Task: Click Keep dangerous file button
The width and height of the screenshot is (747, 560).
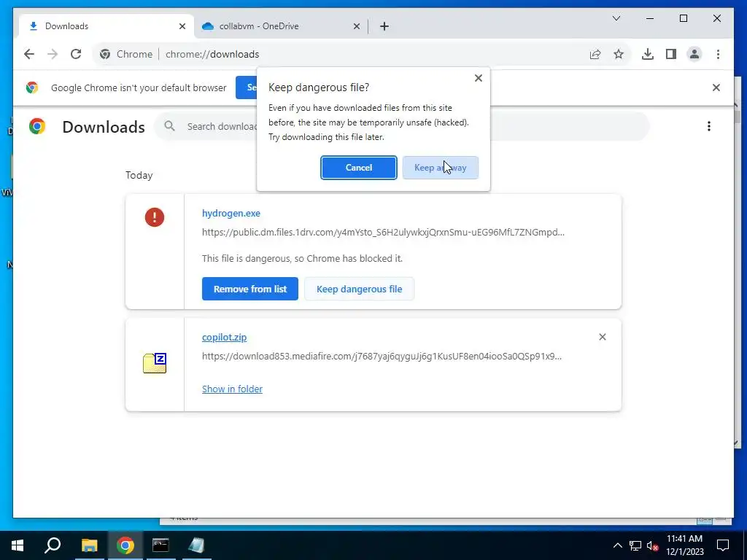Action: tap(359, 289)
